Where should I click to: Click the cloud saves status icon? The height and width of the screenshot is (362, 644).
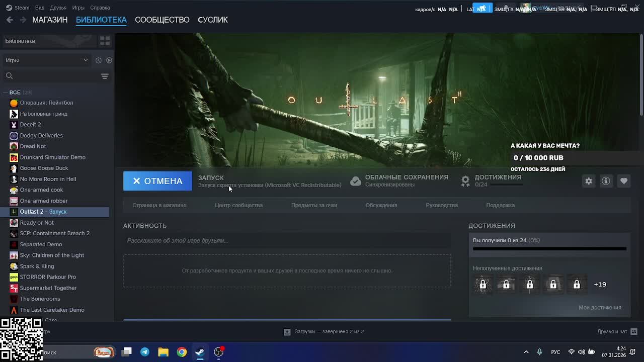coord(356,181)
